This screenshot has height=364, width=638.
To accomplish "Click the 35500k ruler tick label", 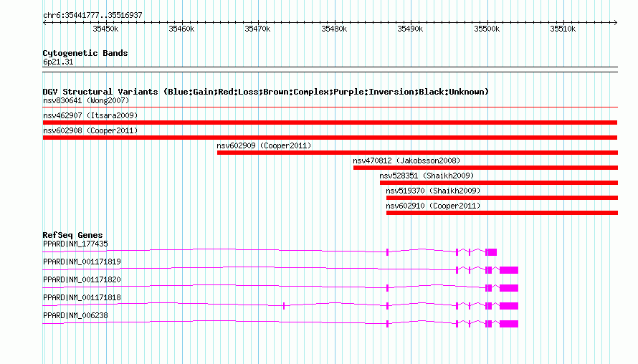I will tap(487, 29).
